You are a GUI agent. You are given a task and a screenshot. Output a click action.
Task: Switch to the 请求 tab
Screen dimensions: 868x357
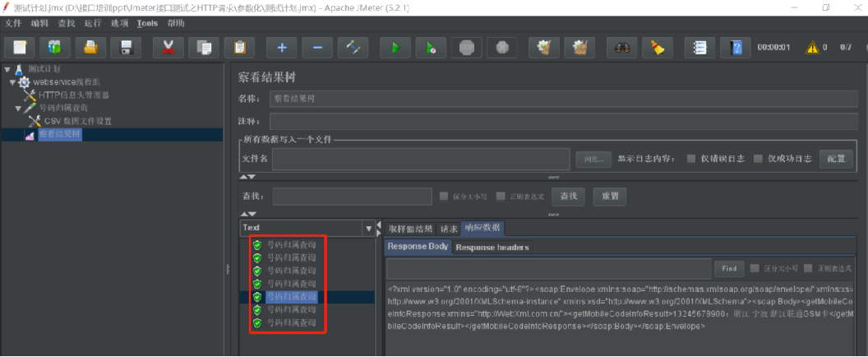coord(449,229)
